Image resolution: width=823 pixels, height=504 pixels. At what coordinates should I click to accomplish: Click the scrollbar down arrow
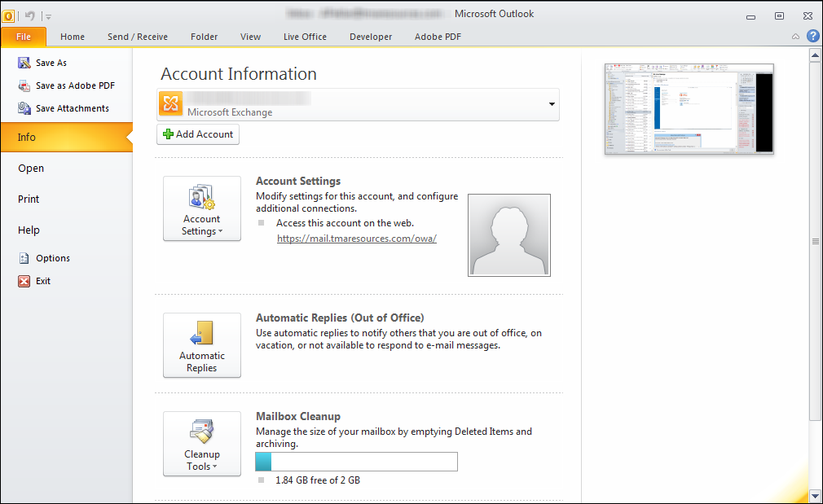(815, 496)
